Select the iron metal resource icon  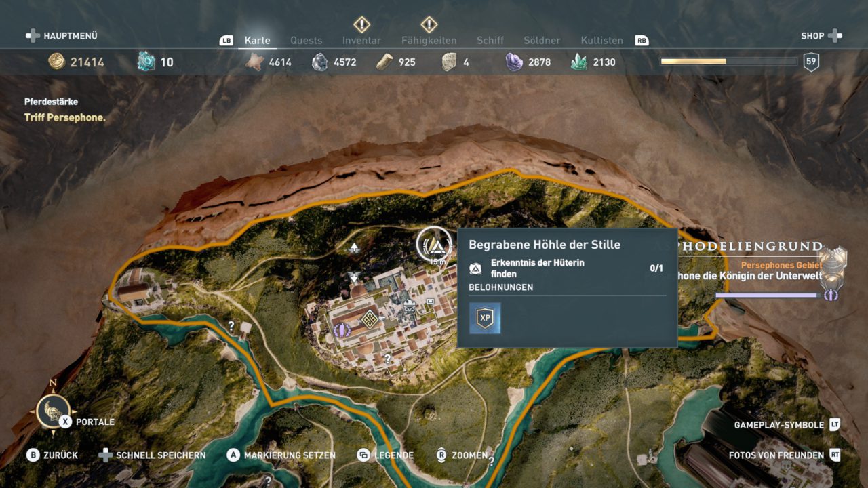[x=319, y=62]
